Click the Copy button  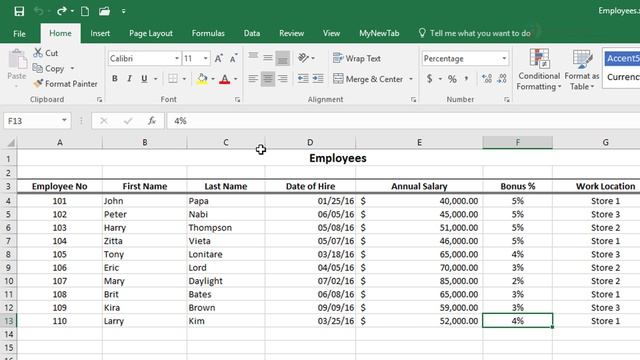[49, 68]
